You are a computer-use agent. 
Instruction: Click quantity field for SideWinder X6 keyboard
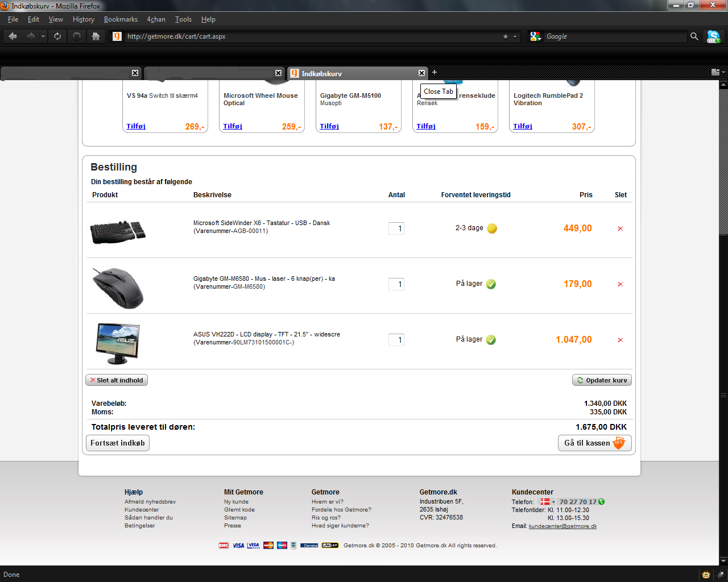click(396, 228)
